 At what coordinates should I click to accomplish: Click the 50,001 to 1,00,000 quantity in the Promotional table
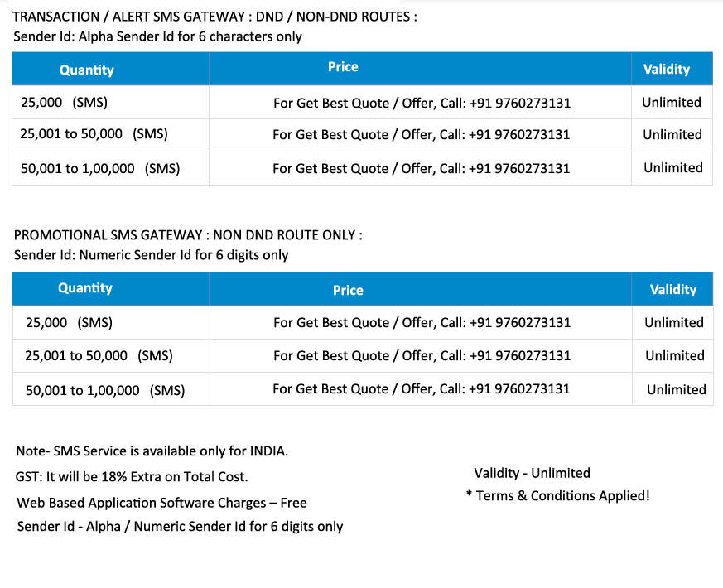(x=105, y=390)
